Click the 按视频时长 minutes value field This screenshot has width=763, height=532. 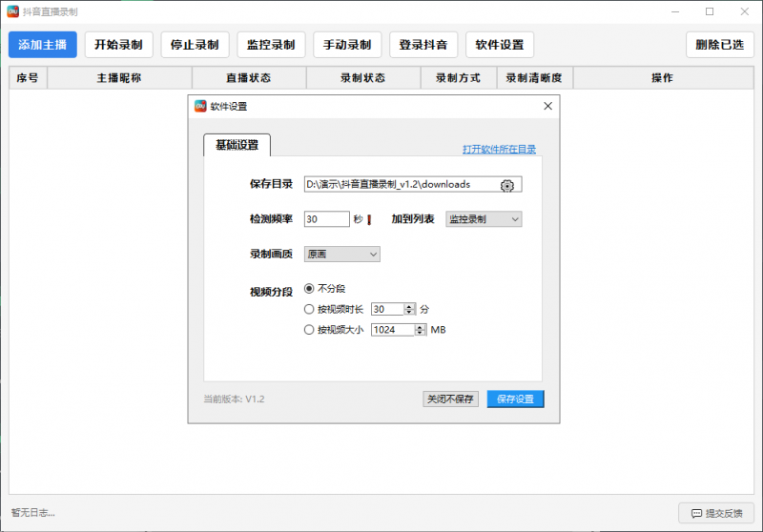pos(387,309)
